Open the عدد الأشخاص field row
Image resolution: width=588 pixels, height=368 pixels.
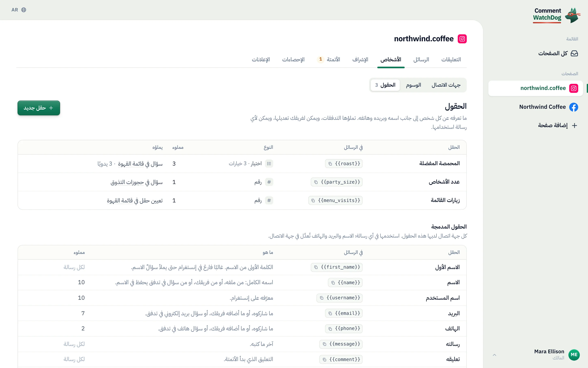pyautogui.click(x=242, y=182)
